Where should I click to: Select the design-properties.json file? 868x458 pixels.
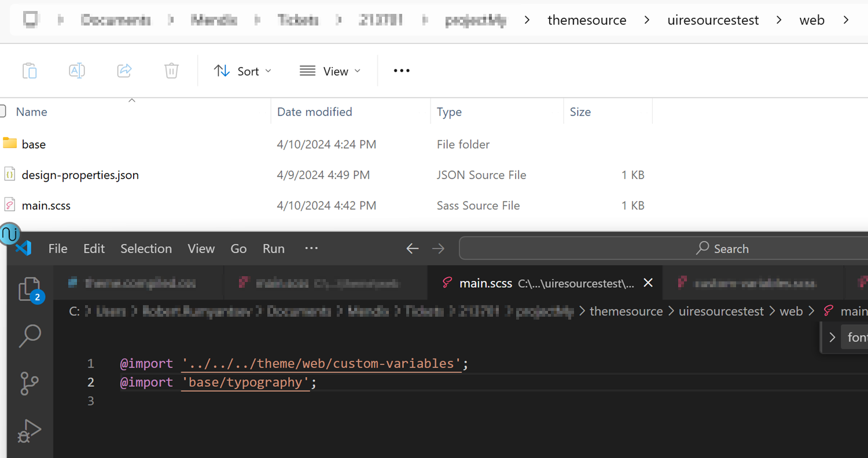pyautogui.click(x=80, y=174)
